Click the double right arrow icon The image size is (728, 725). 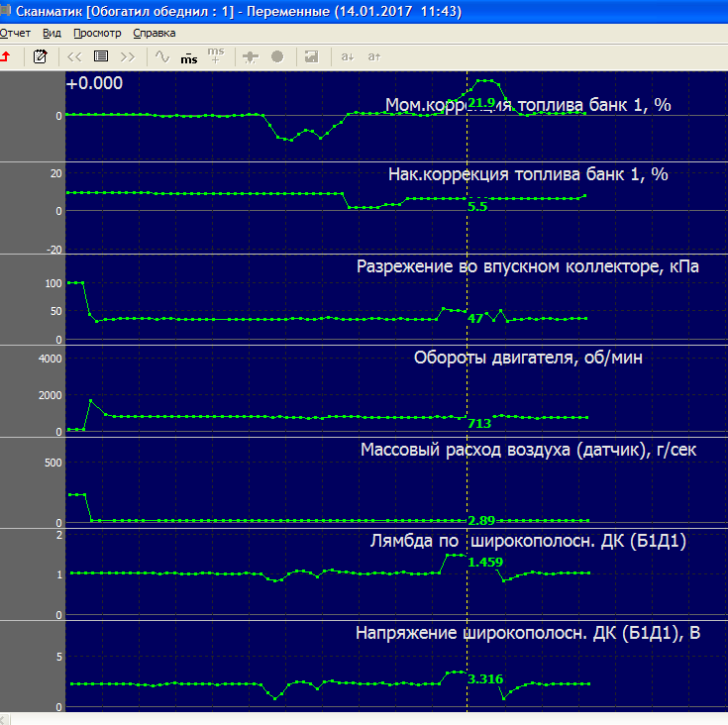point(128,56)
